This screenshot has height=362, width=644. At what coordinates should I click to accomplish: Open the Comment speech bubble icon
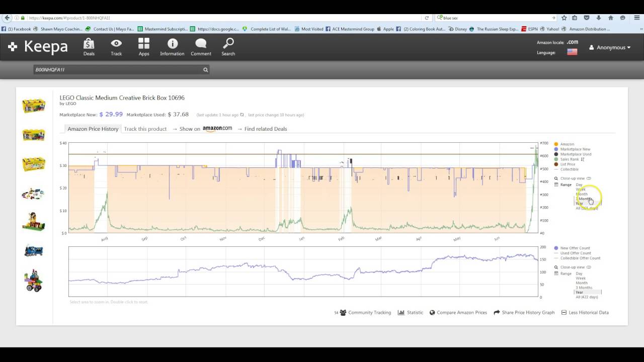click(201, 47)
